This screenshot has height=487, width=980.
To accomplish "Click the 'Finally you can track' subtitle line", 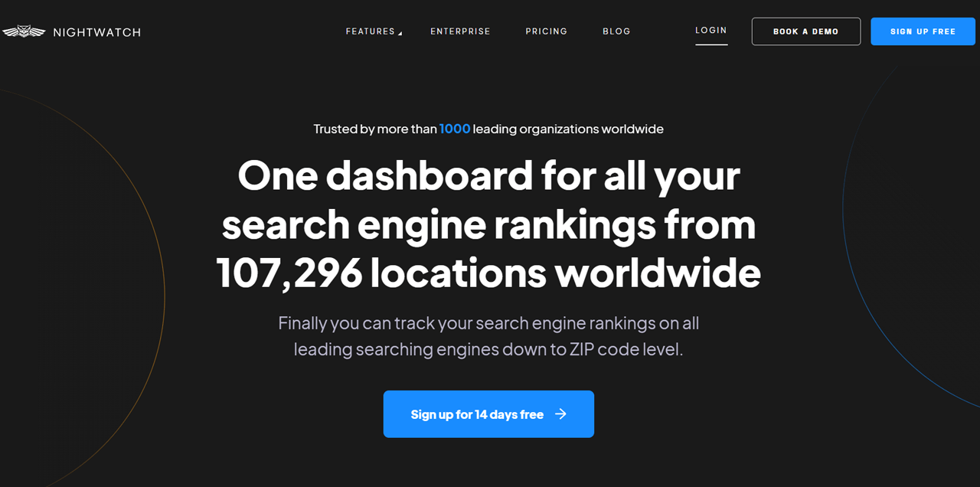I will point(488,323).
